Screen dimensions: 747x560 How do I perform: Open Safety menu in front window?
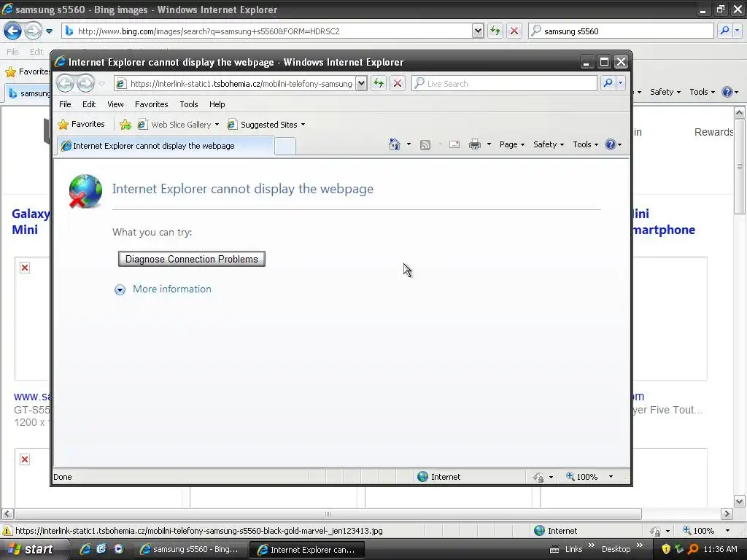pos(549,144)
